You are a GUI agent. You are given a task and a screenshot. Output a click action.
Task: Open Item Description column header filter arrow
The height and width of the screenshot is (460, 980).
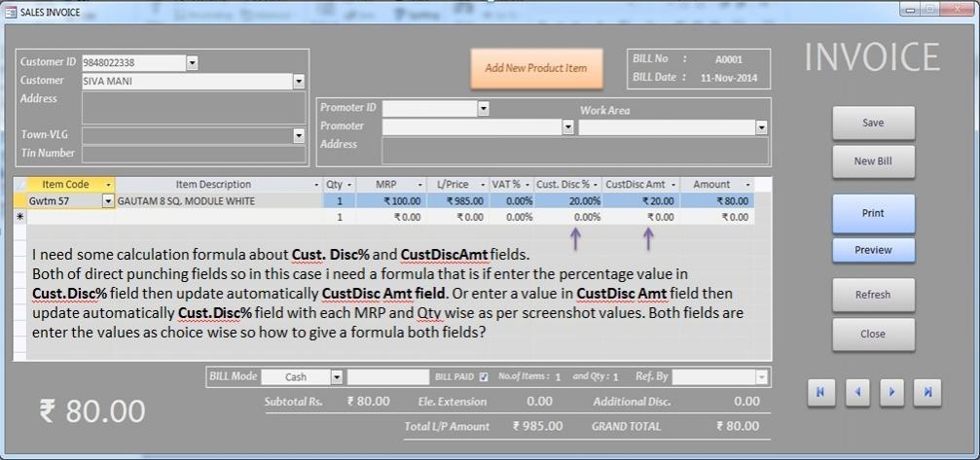point(316,185)
